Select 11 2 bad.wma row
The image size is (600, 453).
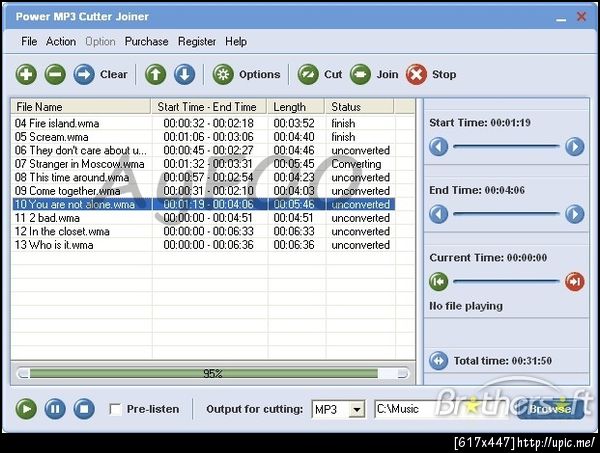pyautogui.click(x=204, y=218)
